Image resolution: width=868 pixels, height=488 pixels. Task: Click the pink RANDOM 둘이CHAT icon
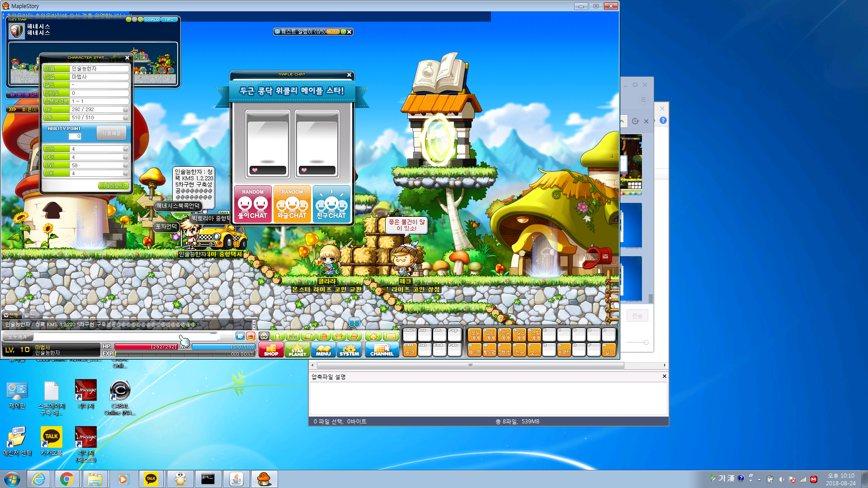click(253, 204)
